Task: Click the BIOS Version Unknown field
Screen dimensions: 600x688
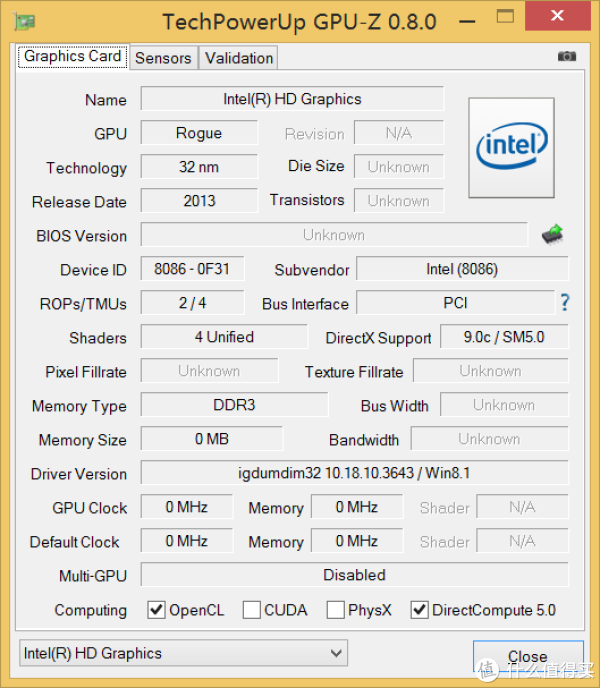Action: point(334,235)
